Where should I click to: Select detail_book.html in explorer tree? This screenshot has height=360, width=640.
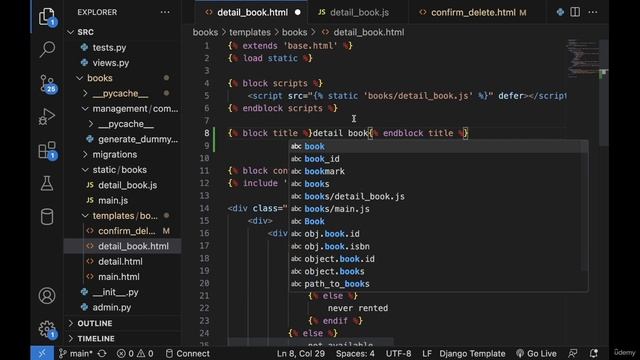[122, 246]
